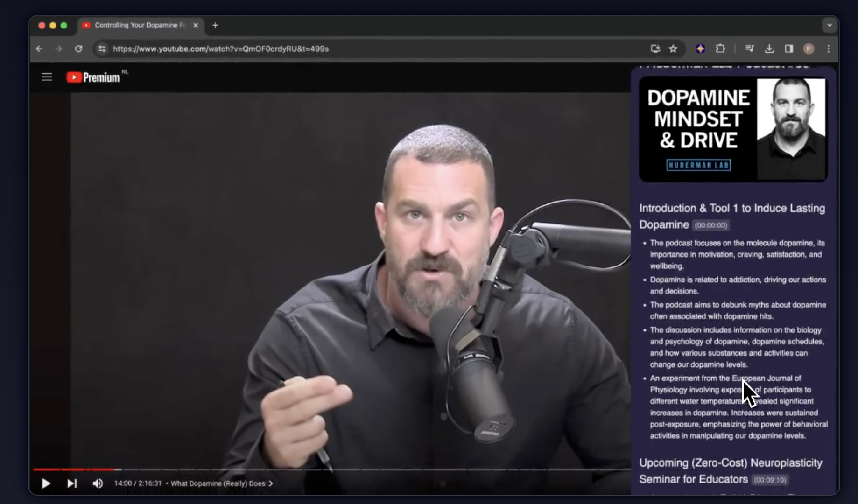This screenshot has height=504, width=858.
Task: Click the purple summary extension icon
Action: (x=700, y=49)
